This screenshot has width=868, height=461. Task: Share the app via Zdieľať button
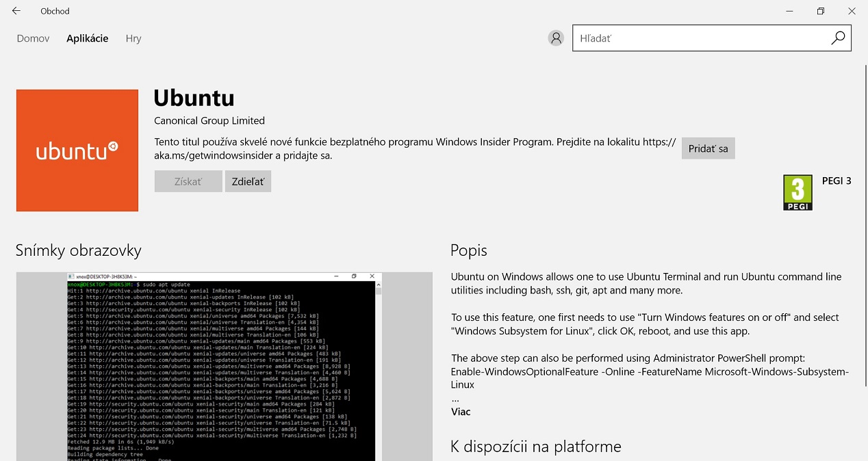click(x=248, y=181)
